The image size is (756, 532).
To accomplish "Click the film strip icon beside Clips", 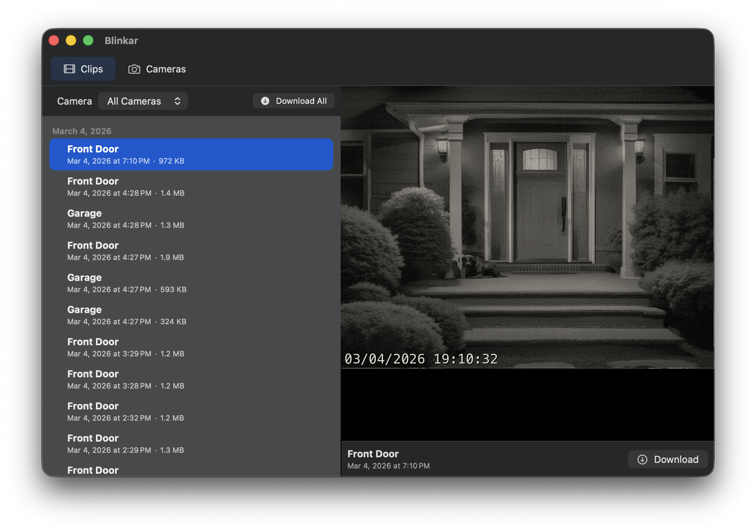I will pyautogui.click(x=70, y=69).
